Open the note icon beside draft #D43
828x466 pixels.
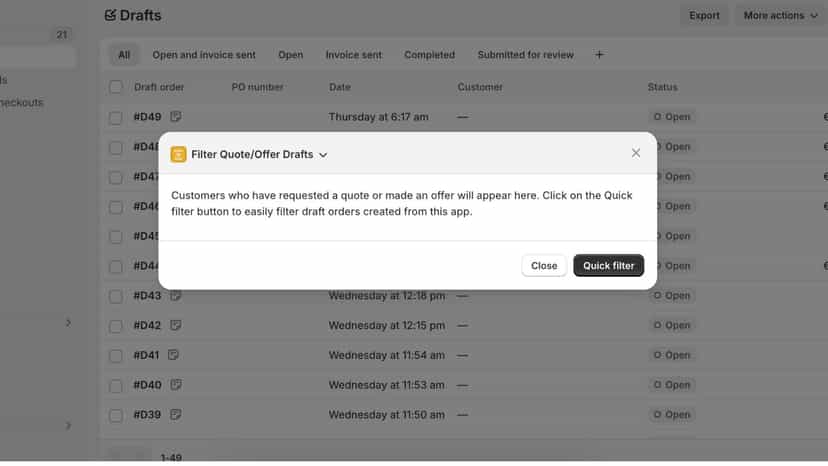176,295
